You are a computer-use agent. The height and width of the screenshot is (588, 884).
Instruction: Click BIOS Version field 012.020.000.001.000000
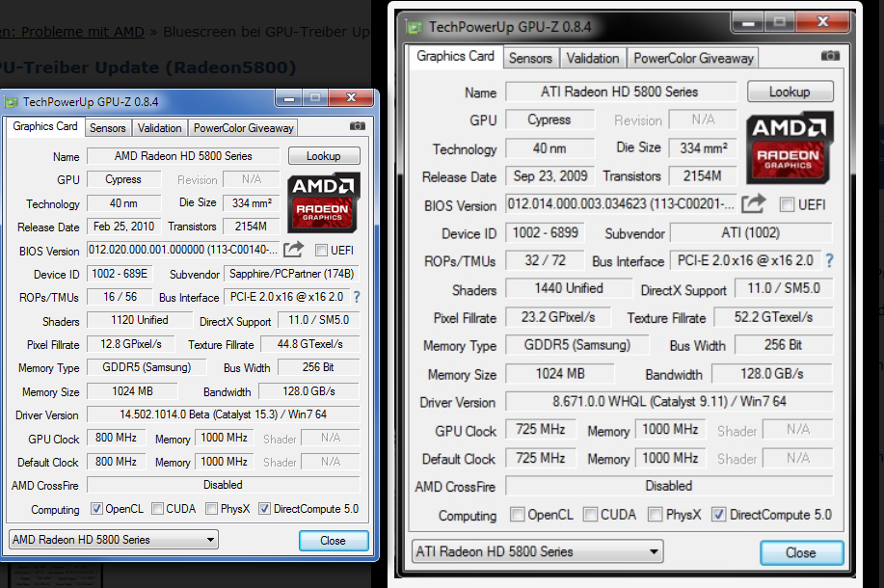click(182, 250)
